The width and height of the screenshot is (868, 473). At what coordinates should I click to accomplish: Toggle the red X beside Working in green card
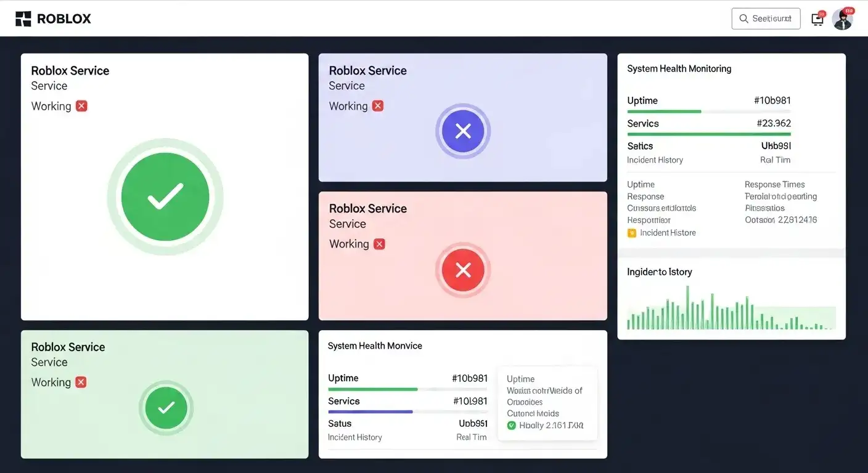click(81, 382)
